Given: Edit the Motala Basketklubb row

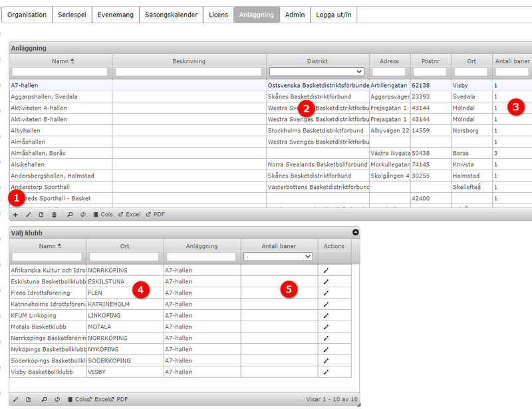Looking at the screenshot, I should [x=326, y=327].
